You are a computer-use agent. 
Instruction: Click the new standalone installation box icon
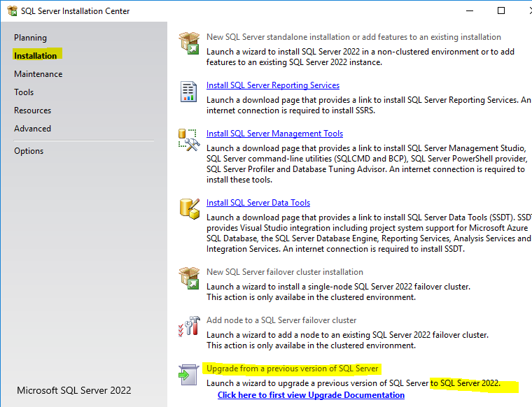tap(189, 43)
